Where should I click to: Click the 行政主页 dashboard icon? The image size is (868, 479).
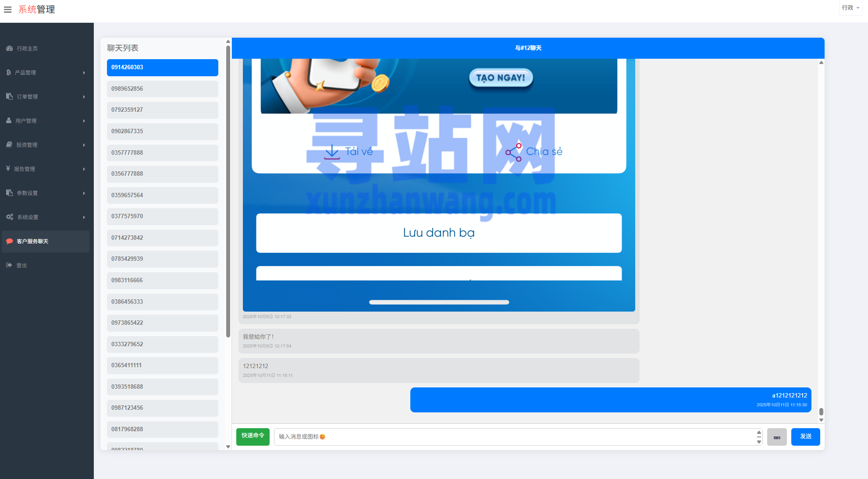point(9,48)
